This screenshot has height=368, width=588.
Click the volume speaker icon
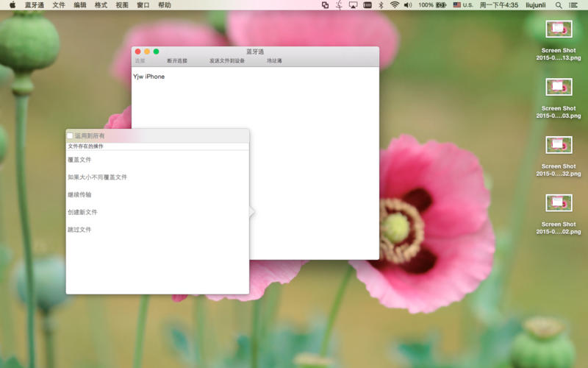click(x=408, y=5)
